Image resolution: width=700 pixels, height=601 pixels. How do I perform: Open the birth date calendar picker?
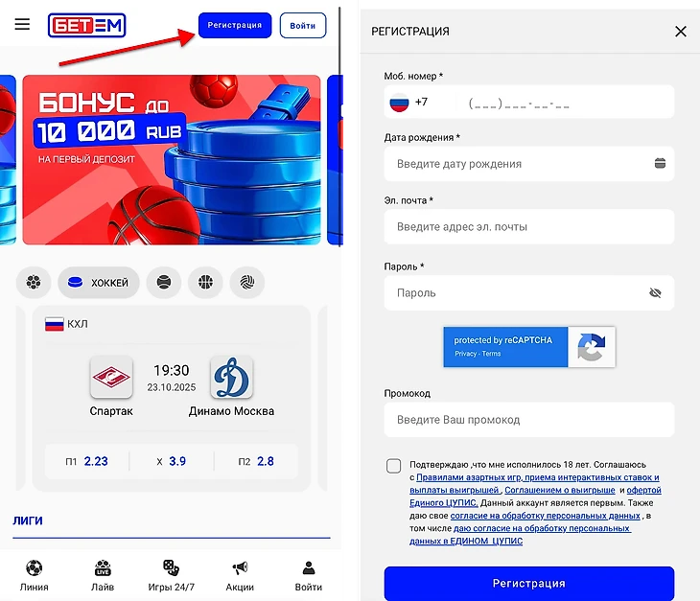[x=660, y=163]
